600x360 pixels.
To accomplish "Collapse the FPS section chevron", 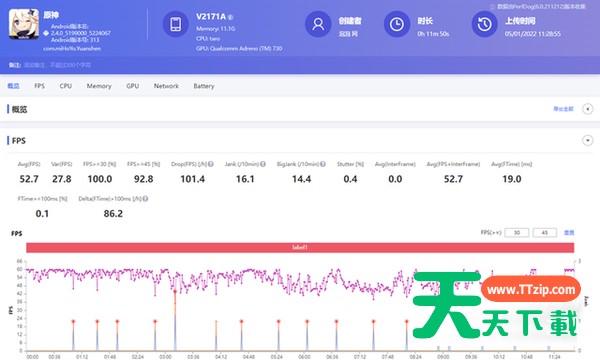I will point(588,140).
